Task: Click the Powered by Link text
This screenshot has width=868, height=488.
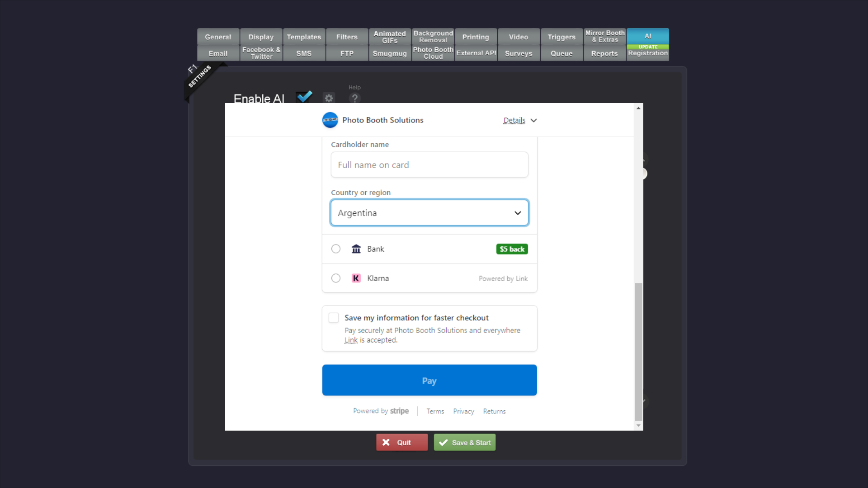Action: point(503,279)
